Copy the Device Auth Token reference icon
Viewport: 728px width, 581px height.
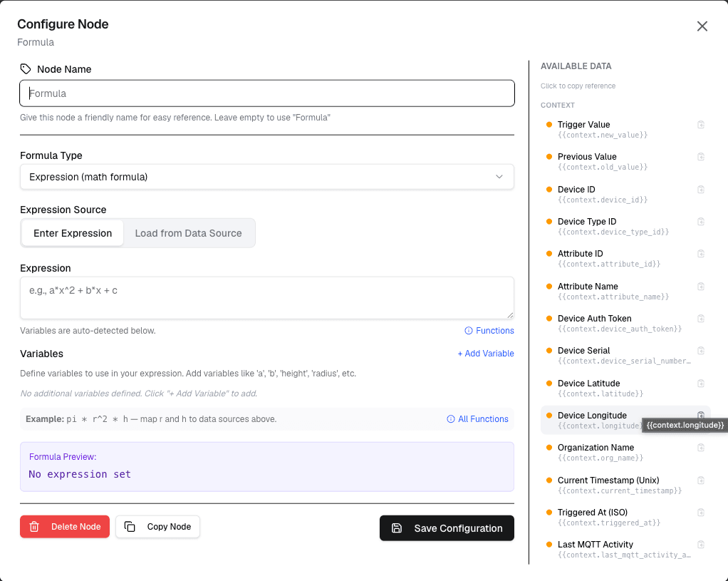[701, 319]
